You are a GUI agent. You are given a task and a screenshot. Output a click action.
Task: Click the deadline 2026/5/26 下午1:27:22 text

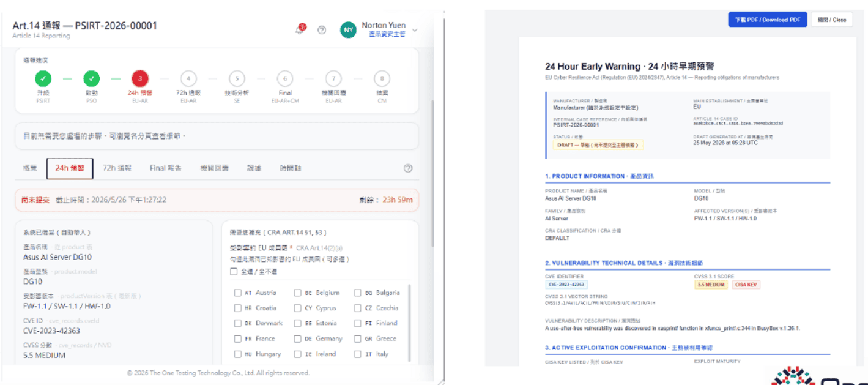(111, 200)
